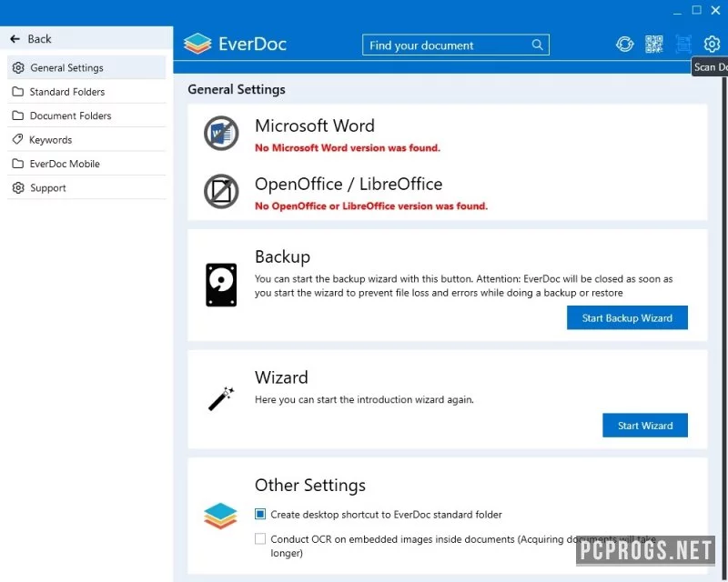The image size is (728, 582).
Task: Open settings via header gear icon
Action: pos(712,44)
